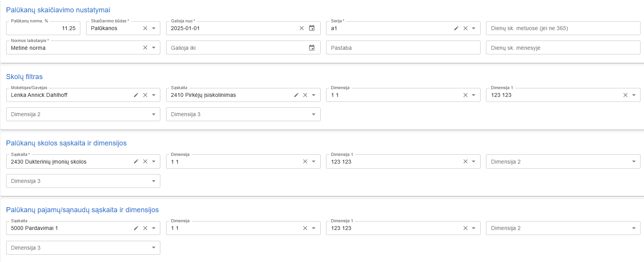Edit account 5000 Pardavimai 1
The height and width of the screenshot is (262, 644).
click(136, 228)
